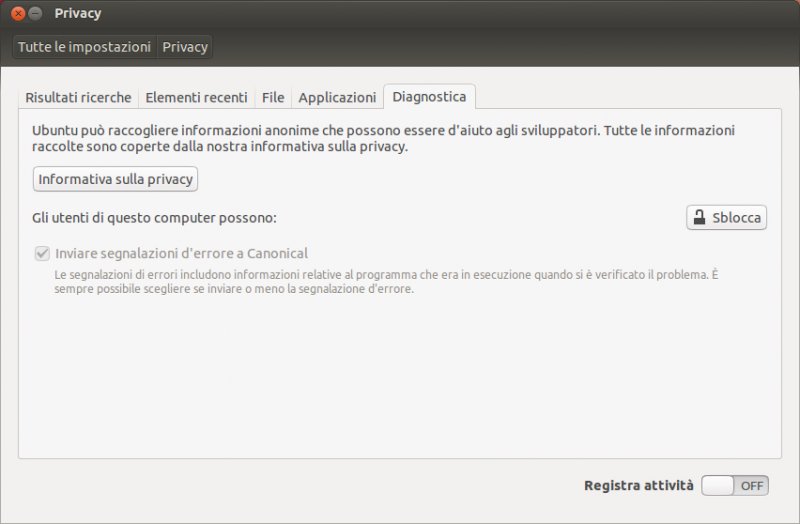Click the Registra attività label

coord(638,485)
